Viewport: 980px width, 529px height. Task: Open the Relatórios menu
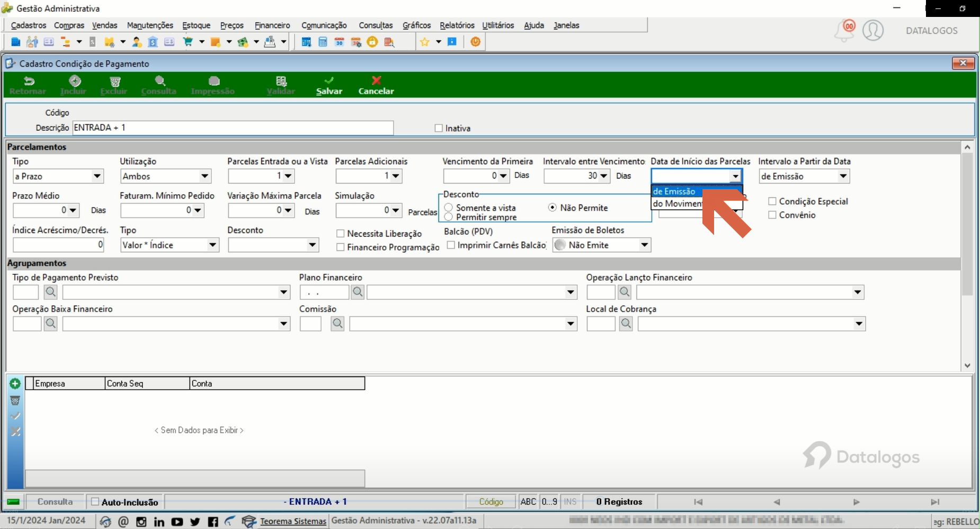[x=457, y=25]
